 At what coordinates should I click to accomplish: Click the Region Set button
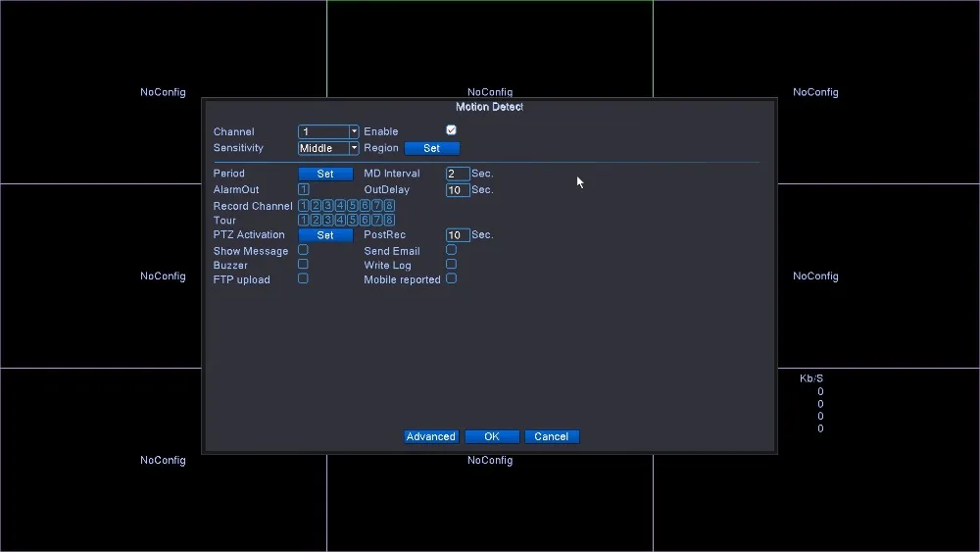[432, 148]
